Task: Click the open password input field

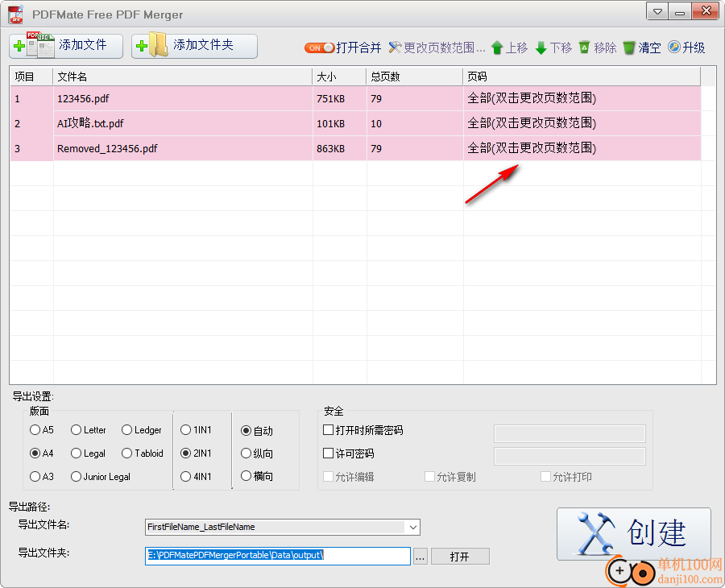Action: (570, 433)
